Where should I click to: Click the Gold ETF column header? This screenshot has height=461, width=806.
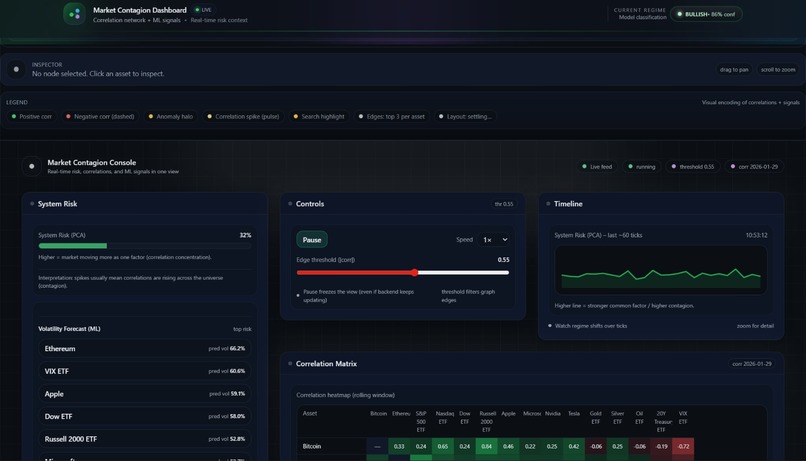(x=595, y=417)
